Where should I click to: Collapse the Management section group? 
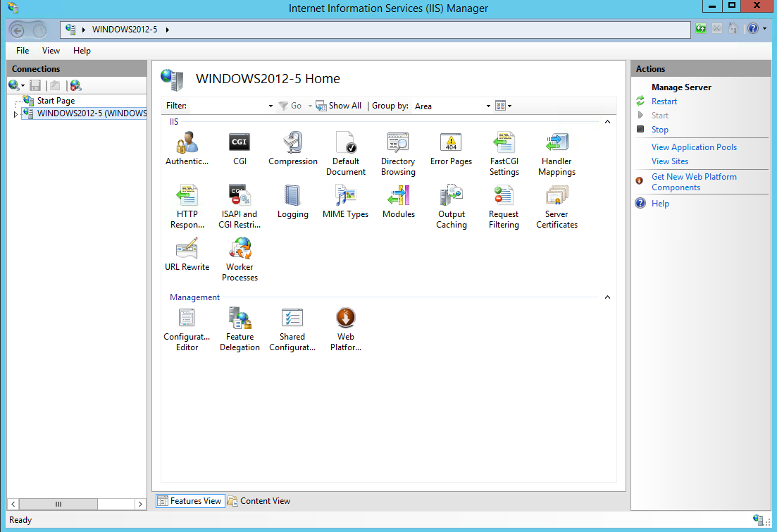click(x=607, y=297)
